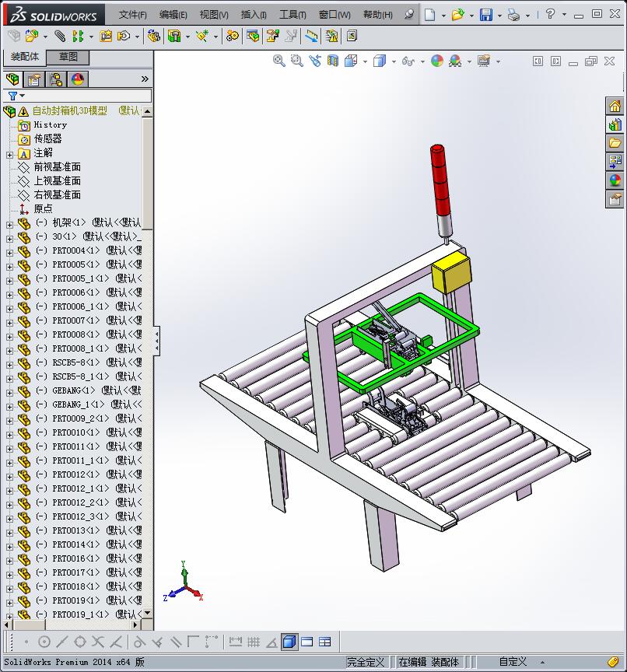The image size is (627, 672).
Task: Click the Linear Component Pattern icon
Action: tap(78, 36)
